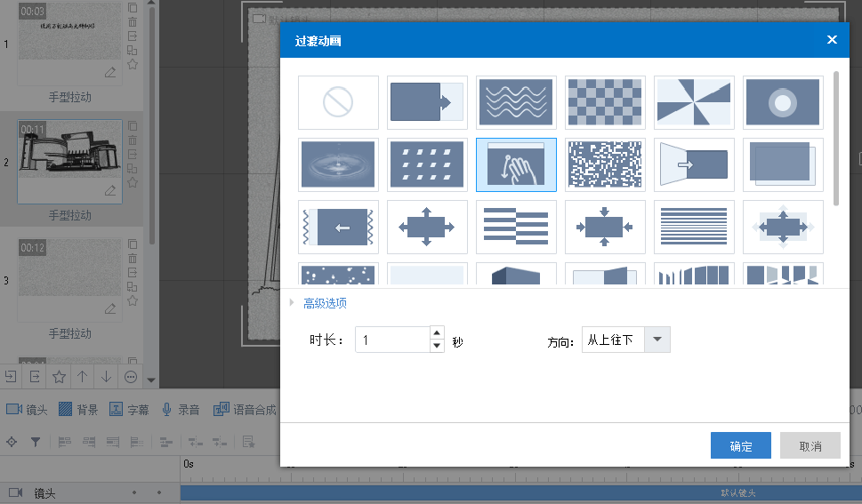This screenshot has height=504, width=862.
Task: Choose the overlapping fade rectangle transition
Action: tap(783, 164)
